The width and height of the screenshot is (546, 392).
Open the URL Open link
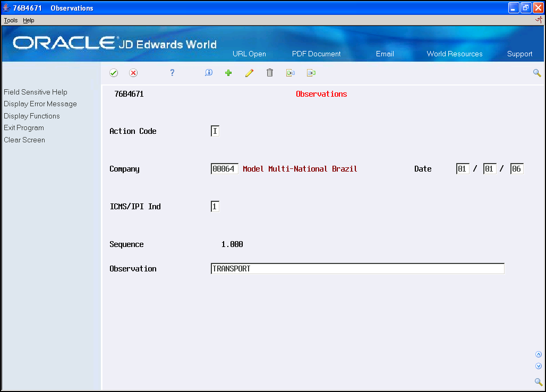249,54
